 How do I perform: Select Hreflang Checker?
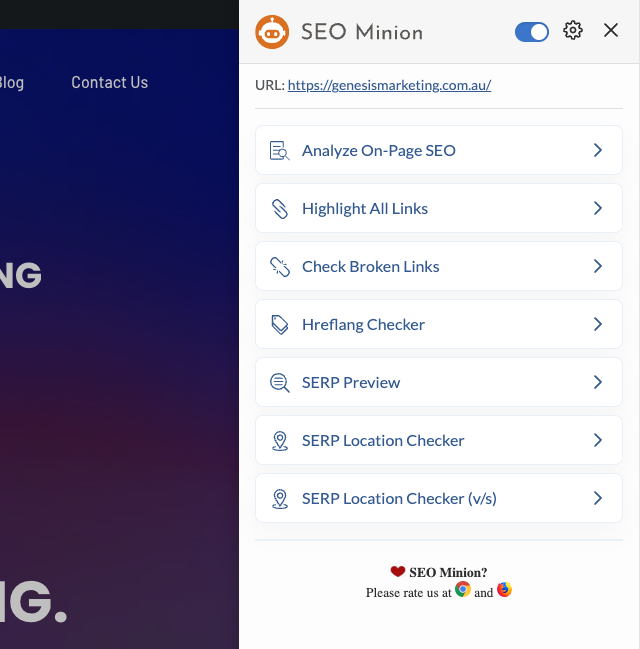pyautogui.click(x=439, y=324)
